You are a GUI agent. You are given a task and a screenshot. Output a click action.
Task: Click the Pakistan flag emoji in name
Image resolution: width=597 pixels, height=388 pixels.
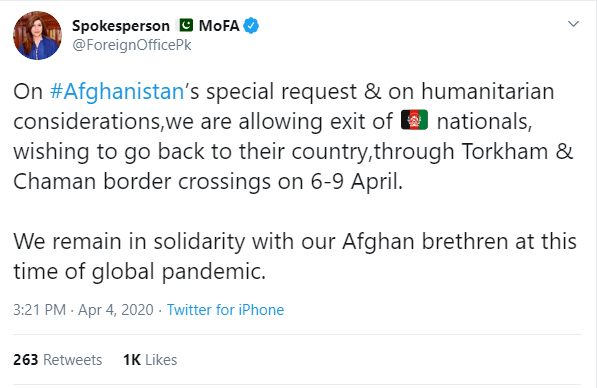click(x=185, y=26)
